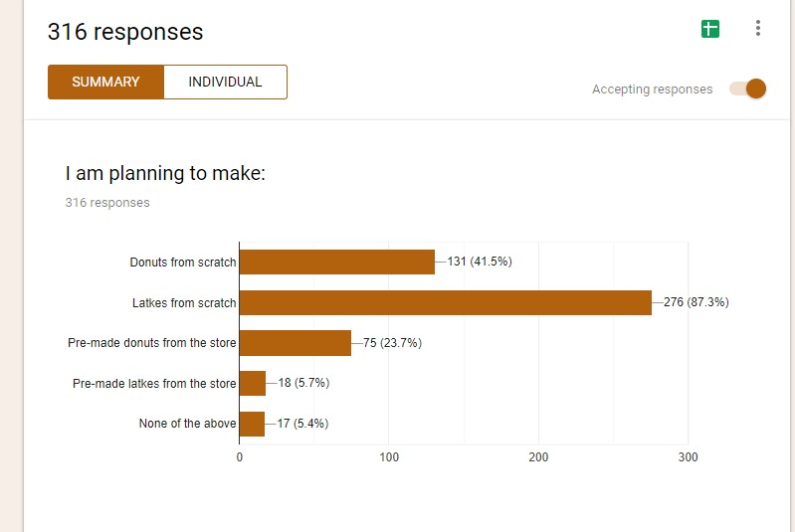This screenshot has height=532, width=795.
Task: Toggle the Accepting responses switch
Action: pos(748,89)
